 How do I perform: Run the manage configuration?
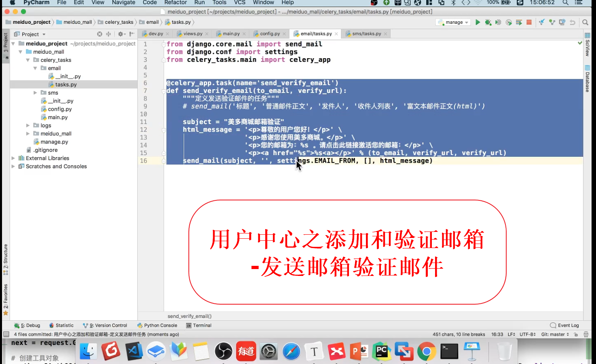(x=478, y=22)
